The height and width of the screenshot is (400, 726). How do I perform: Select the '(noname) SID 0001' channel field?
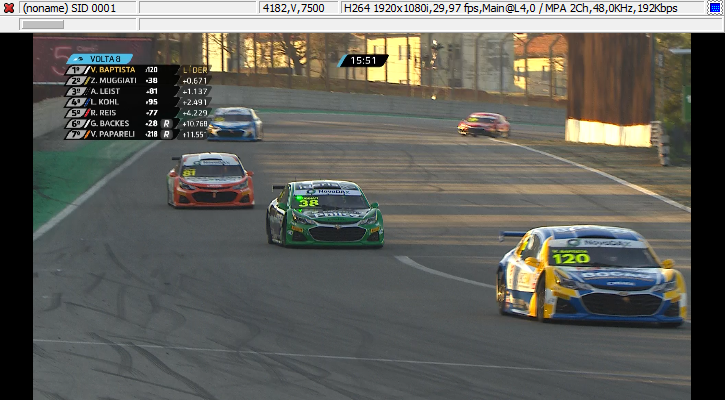78,8
